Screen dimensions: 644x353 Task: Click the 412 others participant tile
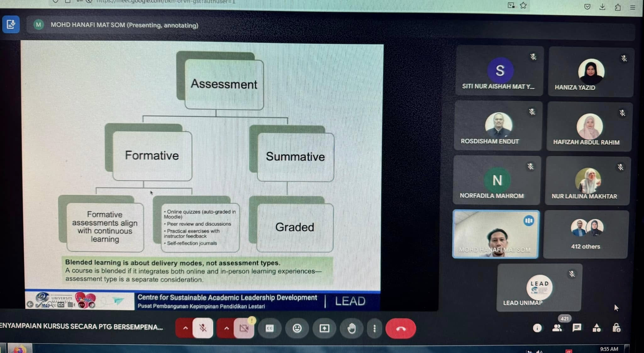pos(586,234)
